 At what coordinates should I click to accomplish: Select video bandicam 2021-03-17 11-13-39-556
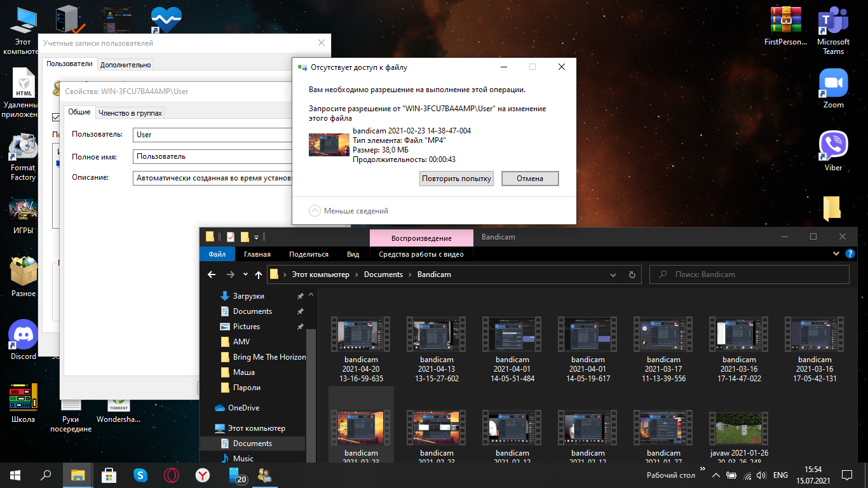tap(663, 350)
